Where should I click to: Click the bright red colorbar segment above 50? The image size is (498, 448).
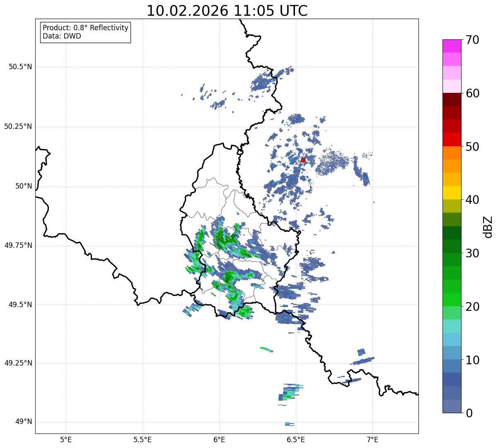(x=452, y=140)
